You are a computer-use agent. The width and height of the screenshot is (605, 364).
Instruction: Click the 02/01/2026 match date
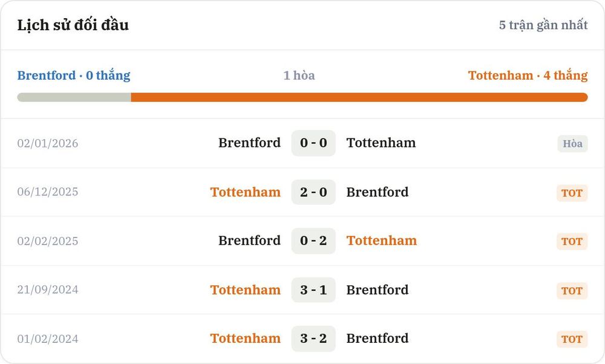point(47,143)
